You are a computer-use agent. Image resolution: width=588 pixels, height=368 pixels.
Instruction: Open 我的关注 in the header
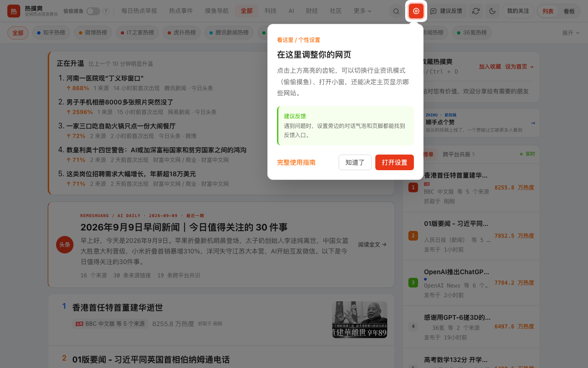point(518,11)
